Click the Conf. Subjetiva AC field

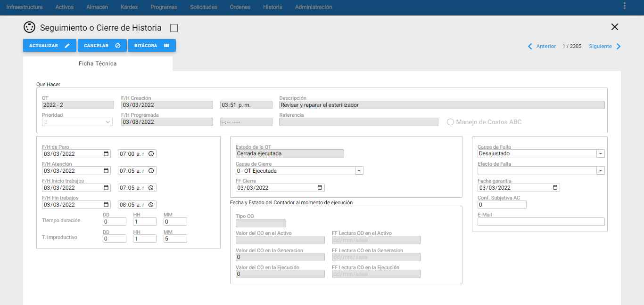(x=502, y=205)
